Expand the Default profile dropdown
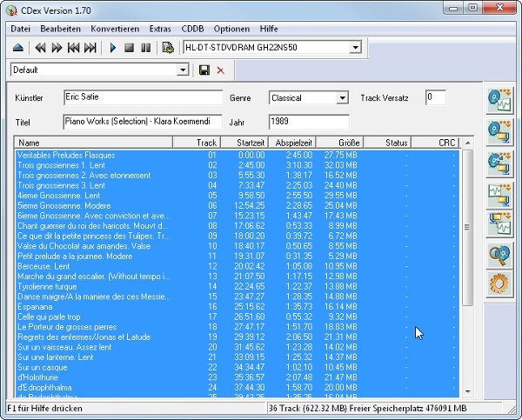Viewport: 522px width, 420px height. tap(183, 70)
